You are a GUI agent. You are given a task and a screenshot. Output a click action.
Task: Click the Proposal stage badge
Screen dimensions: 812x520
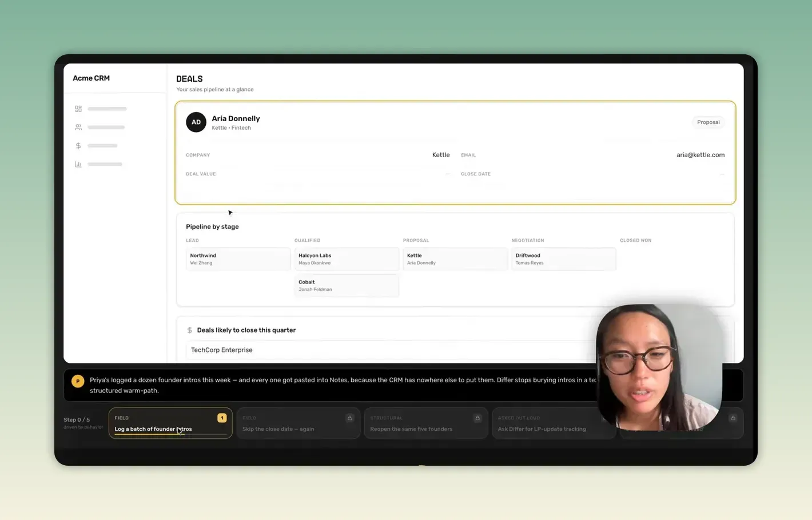708,122
